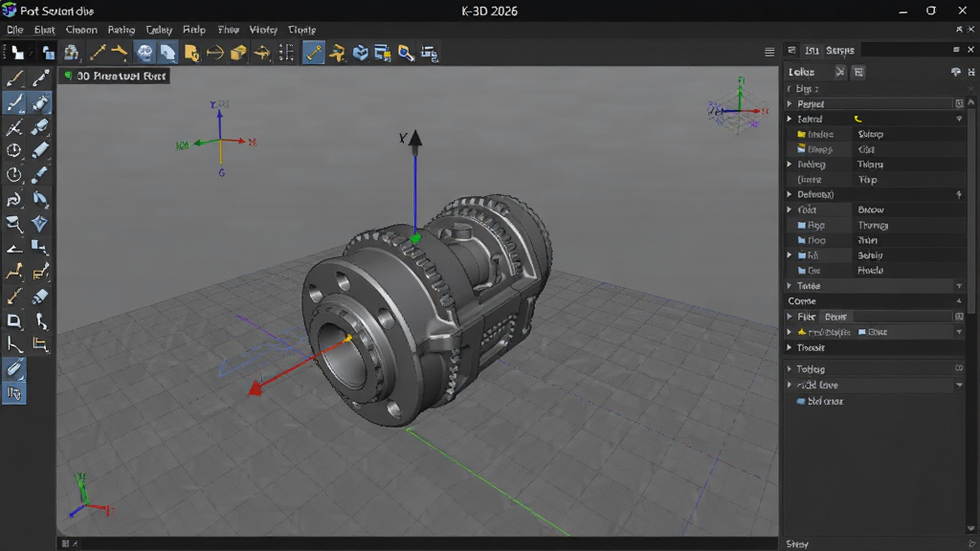Screen dimensions: 980x551
Task: Open the hamburger menu above the viewport
Action: (x=769, y=53)
